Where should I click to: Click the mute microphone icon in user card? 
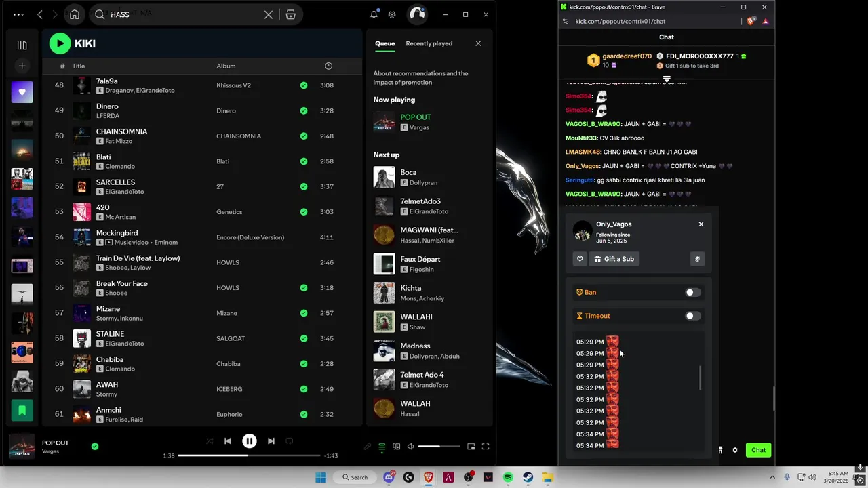click(x=697, y=259)
